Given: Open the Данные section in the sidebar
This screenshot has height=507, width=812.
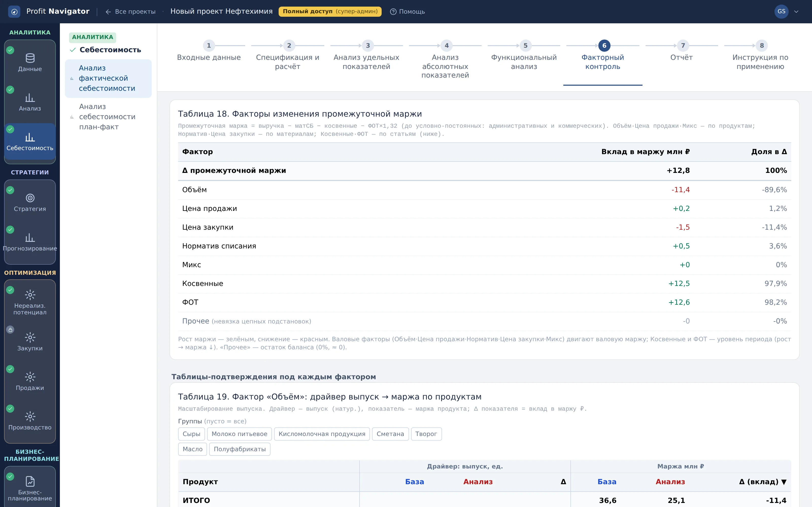Looking at the screenshot, I should click(x=30, y=62).
